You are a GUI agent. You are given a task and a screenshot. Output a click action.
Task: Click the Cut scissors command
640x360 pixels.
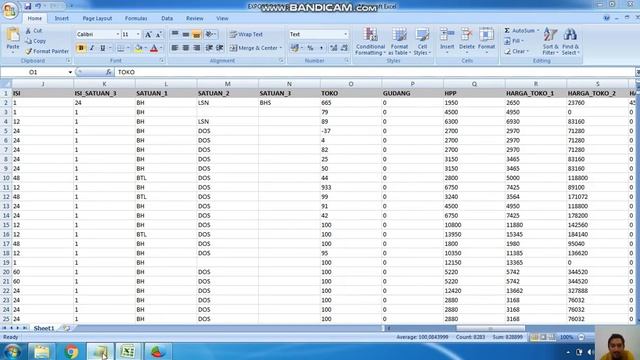click(33, 31)
